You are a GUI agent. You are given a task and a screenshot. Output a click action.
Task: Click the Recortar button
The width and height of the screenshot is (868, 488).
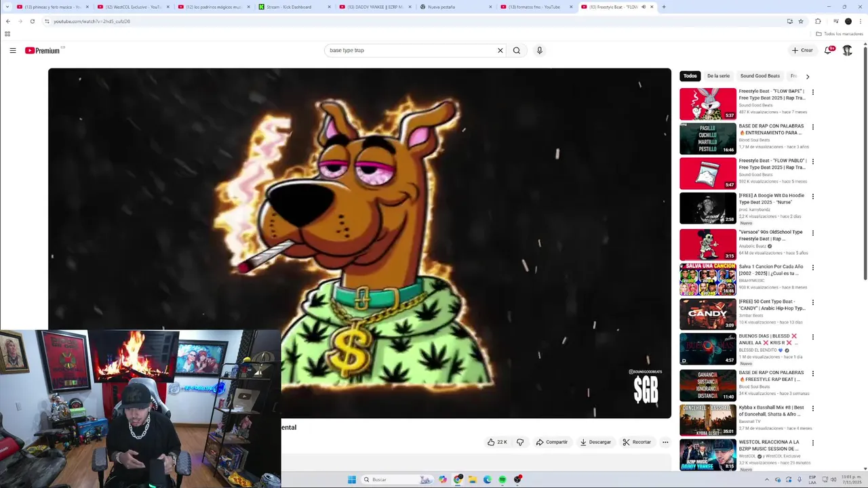[x=637, y=442]
